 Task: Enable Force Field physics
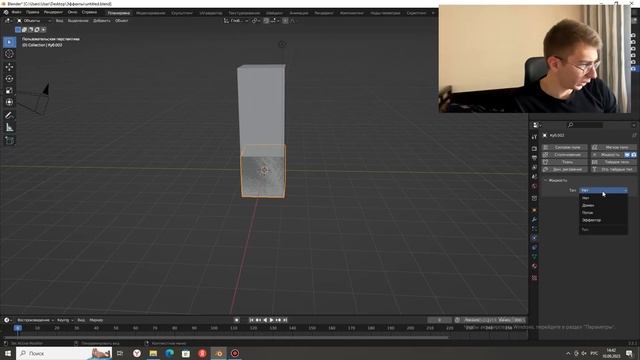564,147
